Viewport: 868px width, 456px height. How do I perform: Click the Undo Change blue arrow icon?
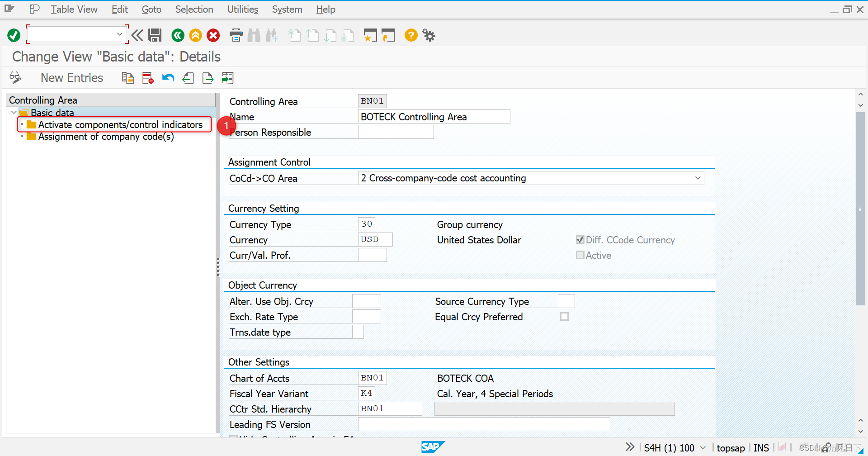[168, 78]
